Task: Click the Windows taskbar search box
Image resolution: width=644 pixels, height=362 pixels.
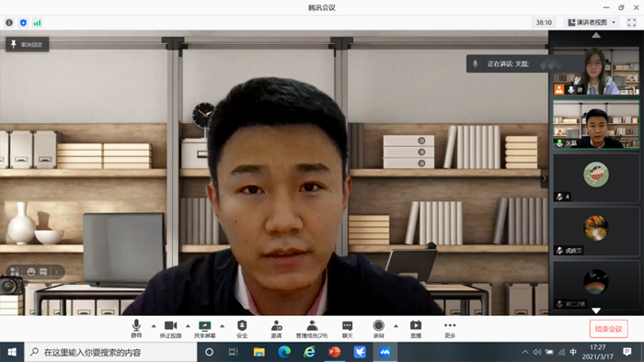Action: pyautogui.click(x=111, y=352)
